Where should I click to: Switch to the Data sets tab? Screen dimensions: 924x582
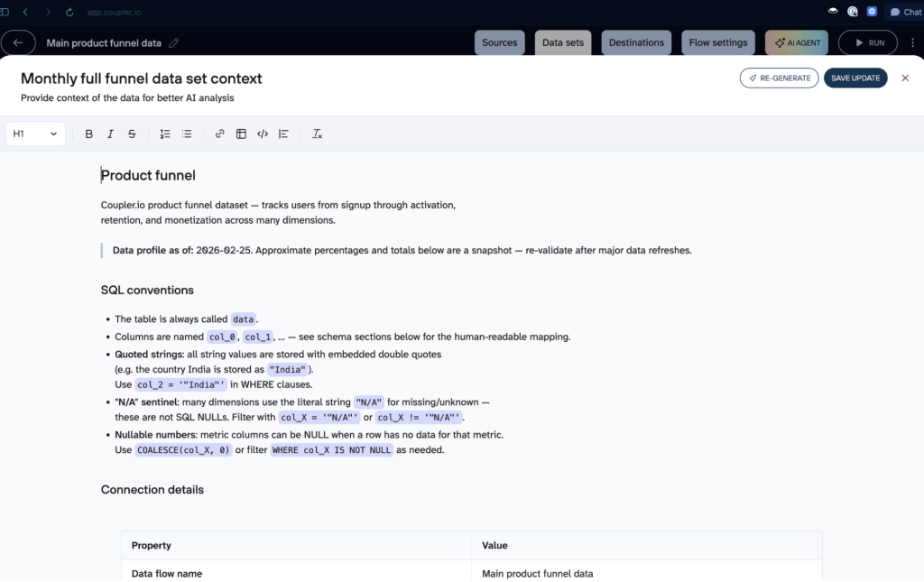coord(563,42)
